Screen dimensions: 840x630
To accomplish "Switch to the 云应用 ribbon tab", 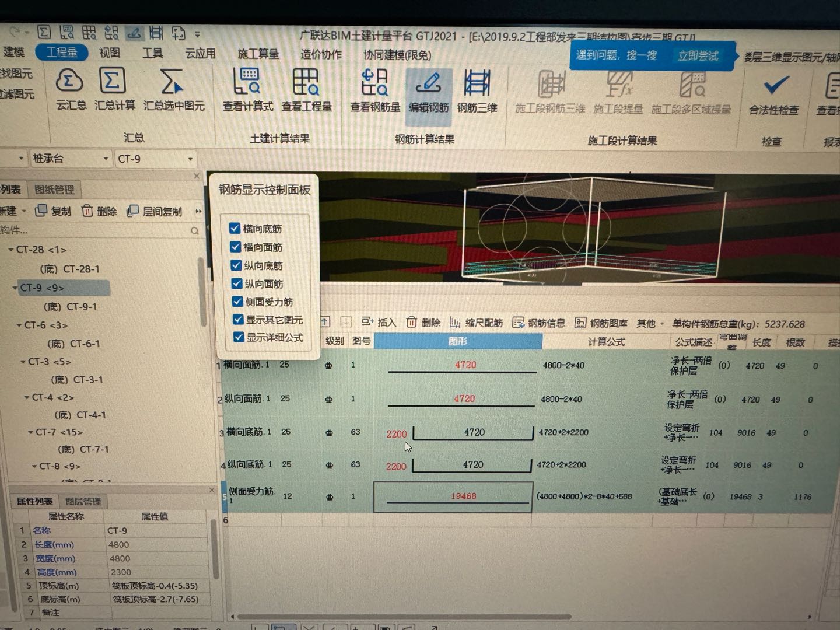I will (200, 53).
